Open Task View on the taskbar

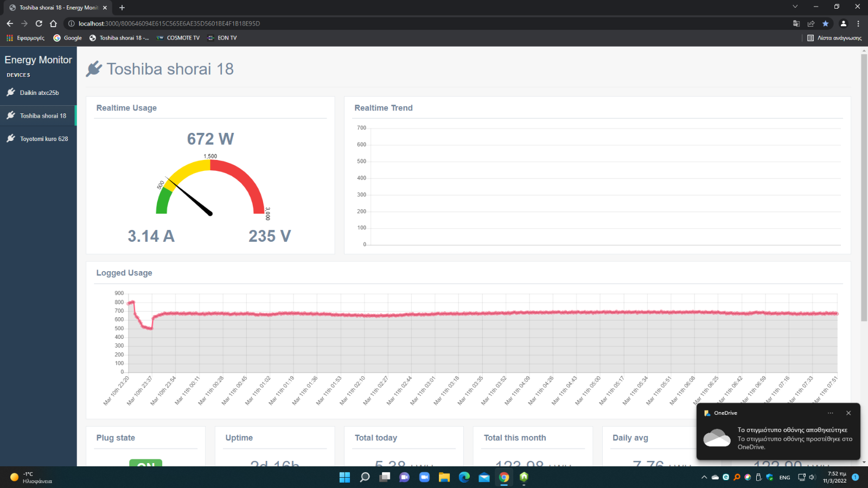click(x=385, y=477)
